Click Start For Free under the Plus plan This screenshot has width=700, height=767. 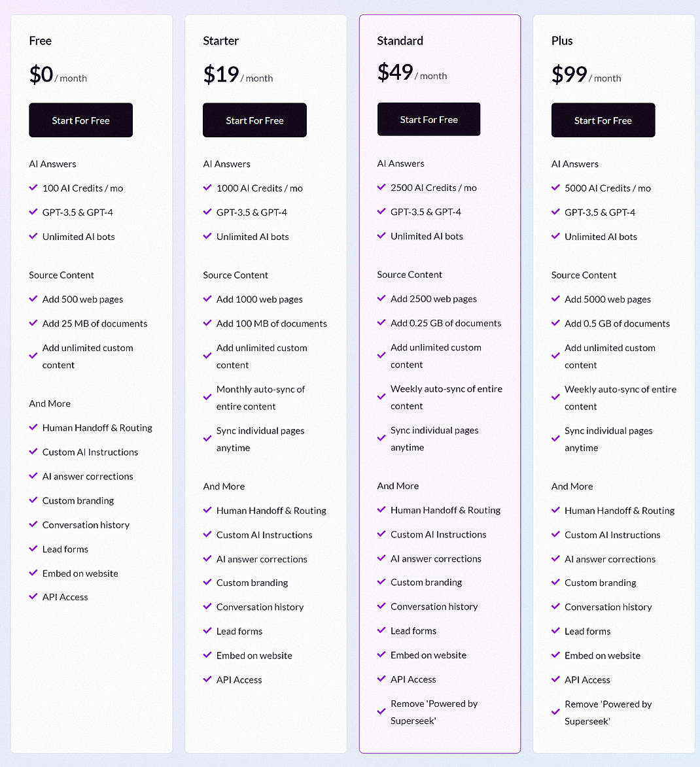coord(603,120)
